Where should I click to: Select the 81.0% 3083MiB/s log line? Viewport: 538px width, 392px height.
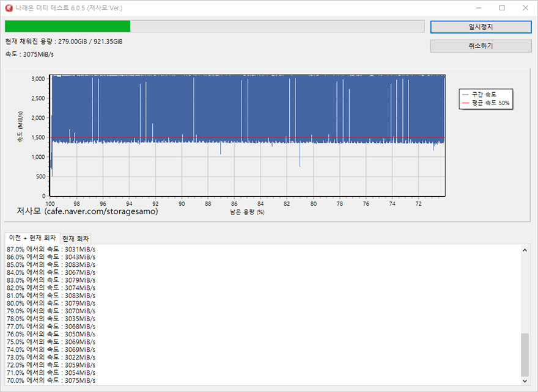pyautogui.click(x=51, y=296)
